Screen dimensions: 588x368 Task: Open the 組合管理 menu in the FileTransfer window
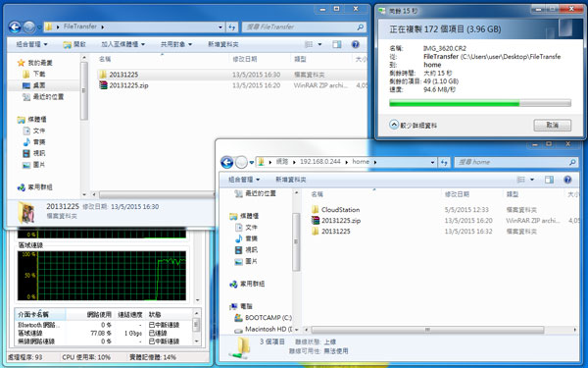[32, 44]
